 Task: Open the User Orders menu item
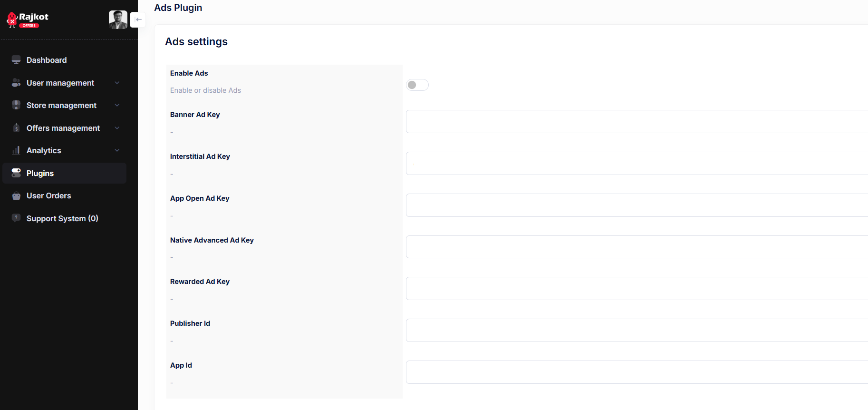point(48,196)
